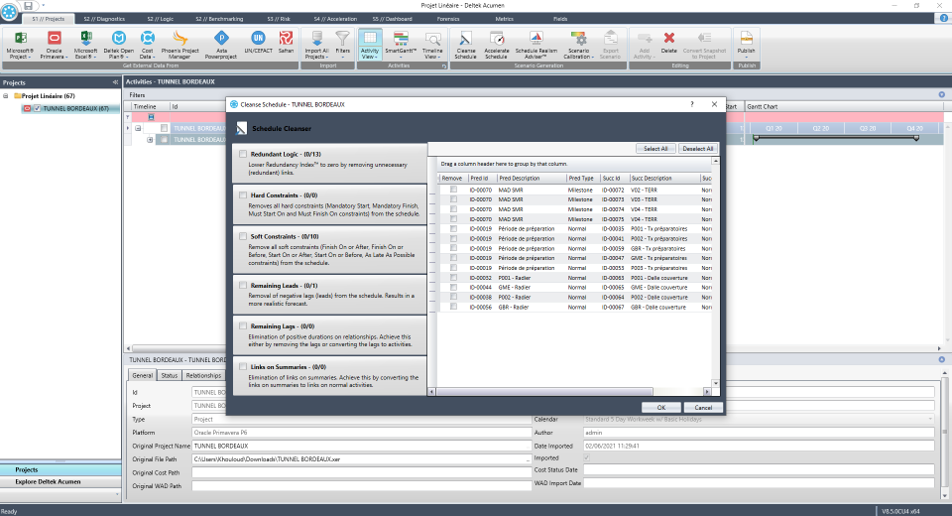Open S3 // Risk tab
The height and width of the screenshot is (516, 952).
(x=279, y=19)
